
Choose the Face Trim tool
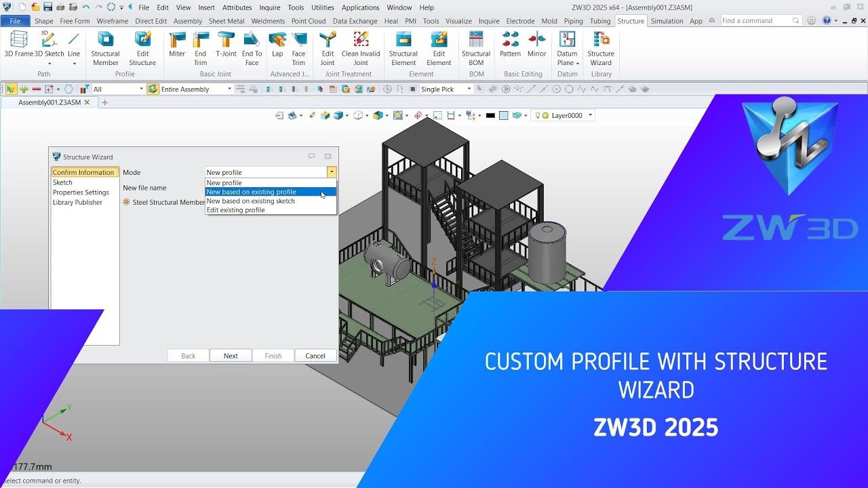298,49
